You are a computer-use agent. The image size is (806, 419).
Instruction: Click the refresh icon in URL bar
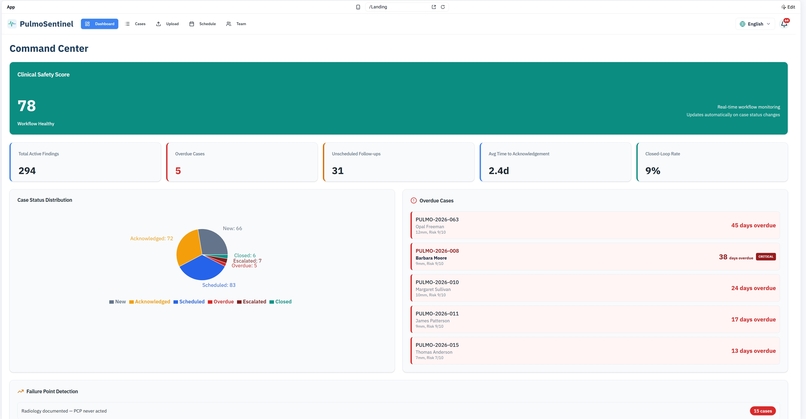(x=443, y=7)
